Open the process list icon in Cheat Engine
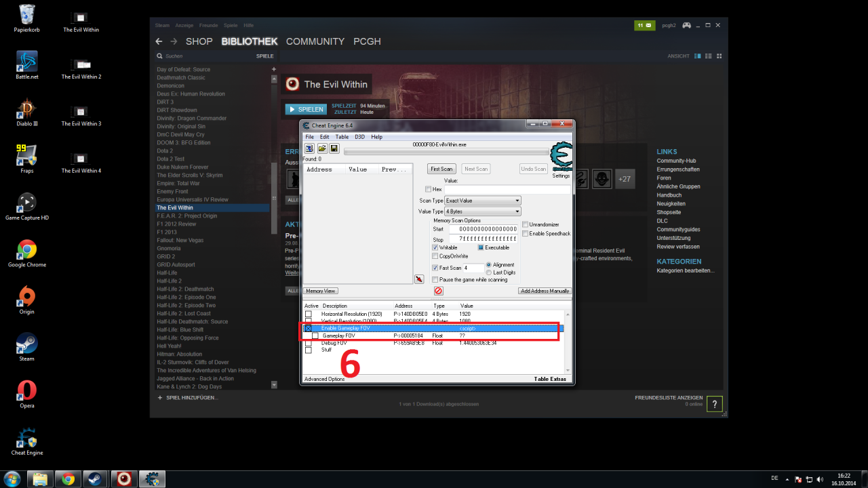The height and width of the screenshot is (488, 868). click(x=309, y=148)
